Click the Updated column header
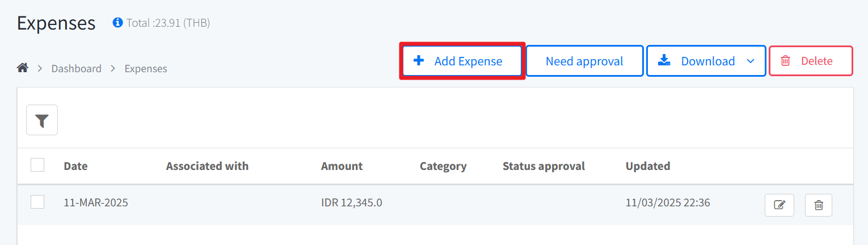Viewport: 868px width, 245px height. pos(648,167)
